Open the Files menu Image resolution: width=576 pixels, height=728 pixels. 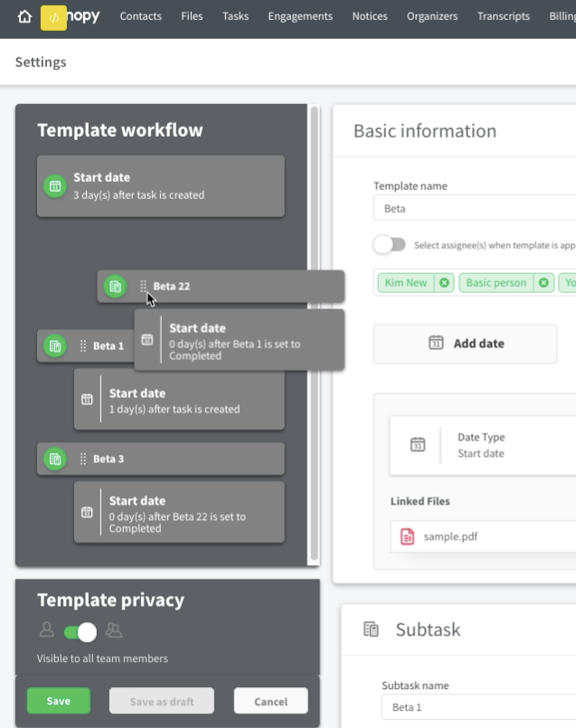(192, 16)
